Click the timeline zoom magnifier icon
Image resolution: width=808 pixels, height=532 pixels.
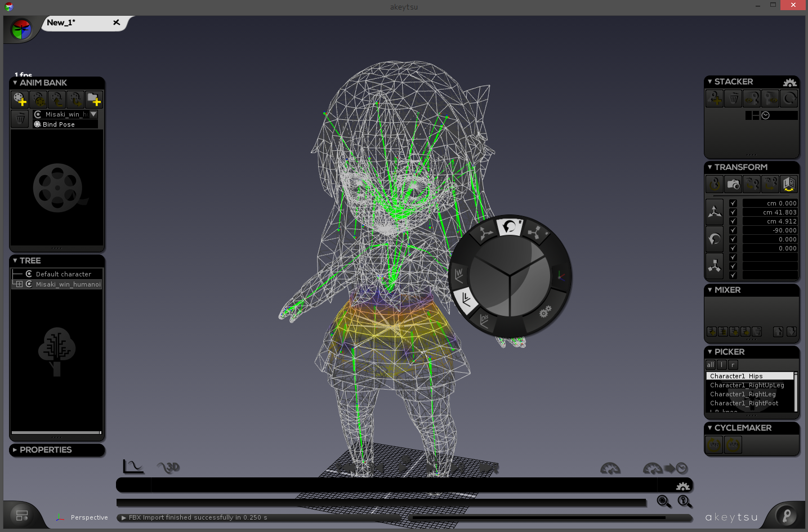(664, 501)
